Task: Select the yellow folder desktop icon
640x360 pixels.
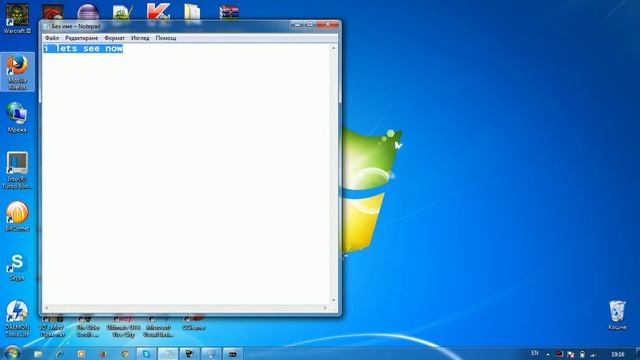Action: click(x=192, y=12)
